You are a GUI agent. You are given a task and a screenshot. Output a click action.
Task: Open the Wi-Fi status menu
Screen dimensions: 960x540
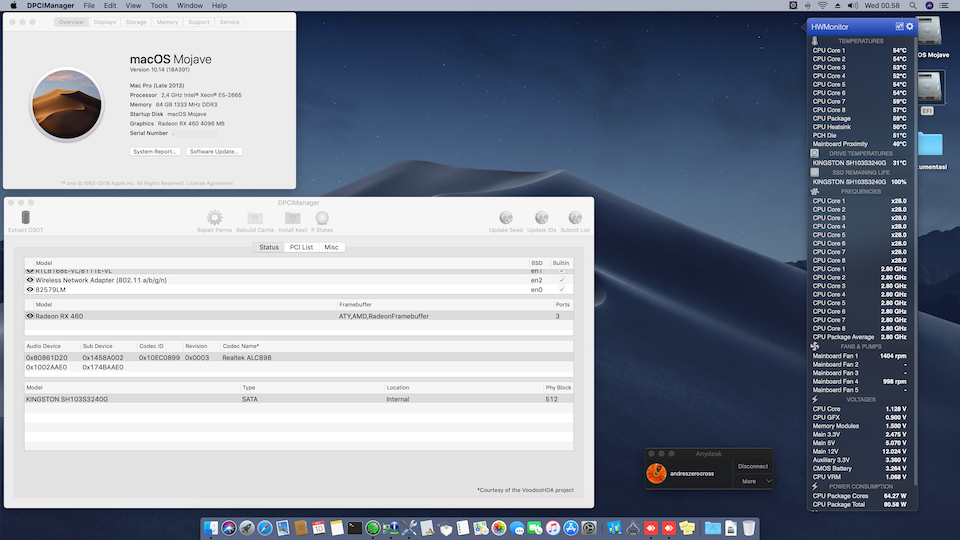[x=822, y=6]
